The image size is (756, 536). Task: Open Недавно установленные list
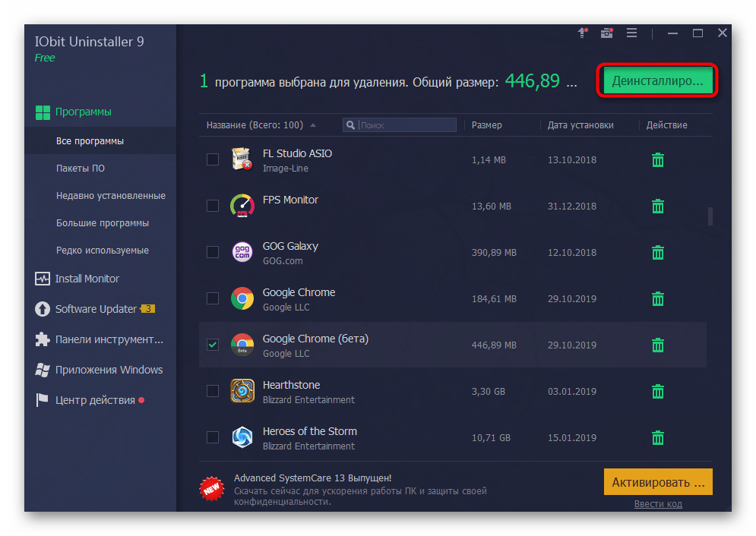(110, 196)
